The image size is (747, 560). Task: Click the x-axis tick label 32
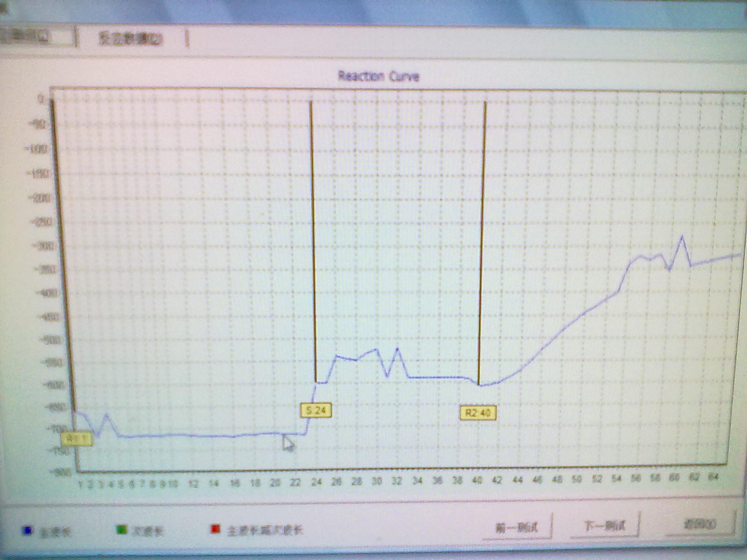[x=397, y=481]
